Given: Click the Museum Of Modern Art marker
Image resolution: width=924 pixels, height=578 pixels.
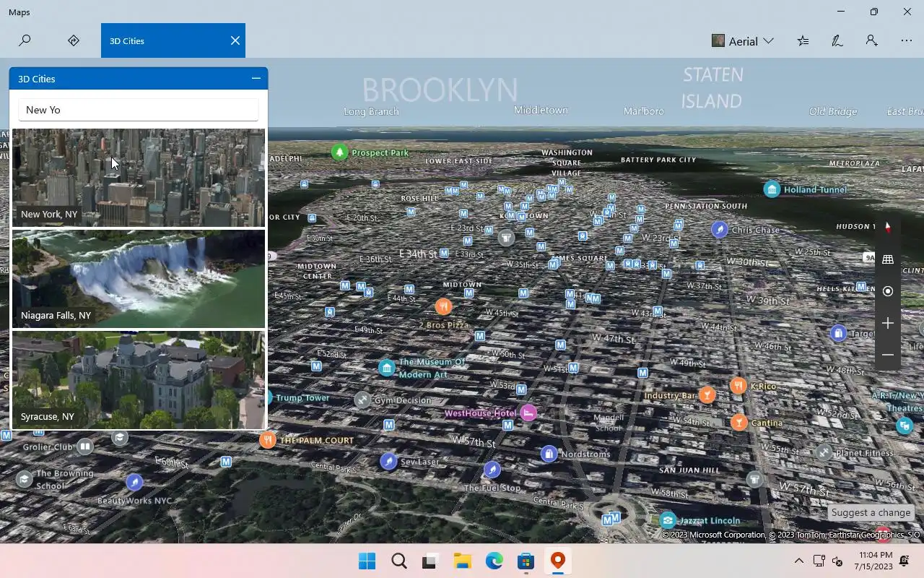Looking at the screenshot, I should click(387, 368).
